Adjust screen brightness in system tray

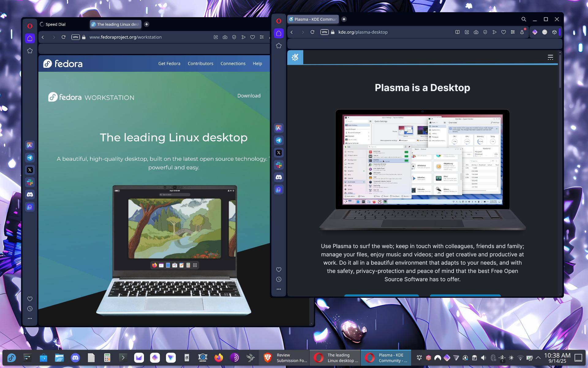click(511, 358)
